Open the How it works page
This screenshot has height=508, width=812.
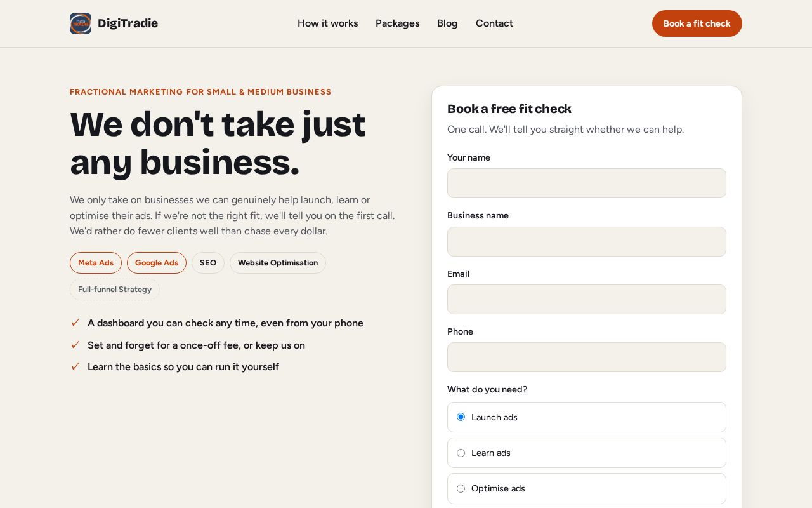point(328,23)
